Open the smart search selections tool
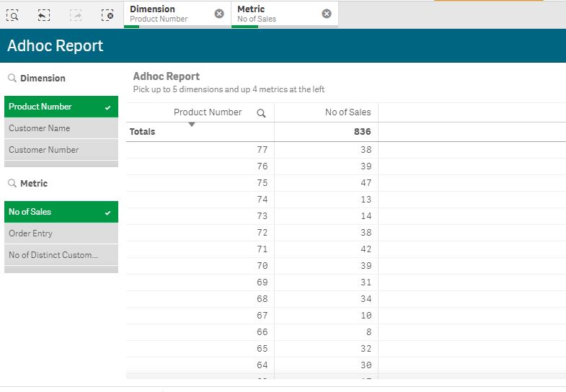566x392 pixels. [12, 14]
